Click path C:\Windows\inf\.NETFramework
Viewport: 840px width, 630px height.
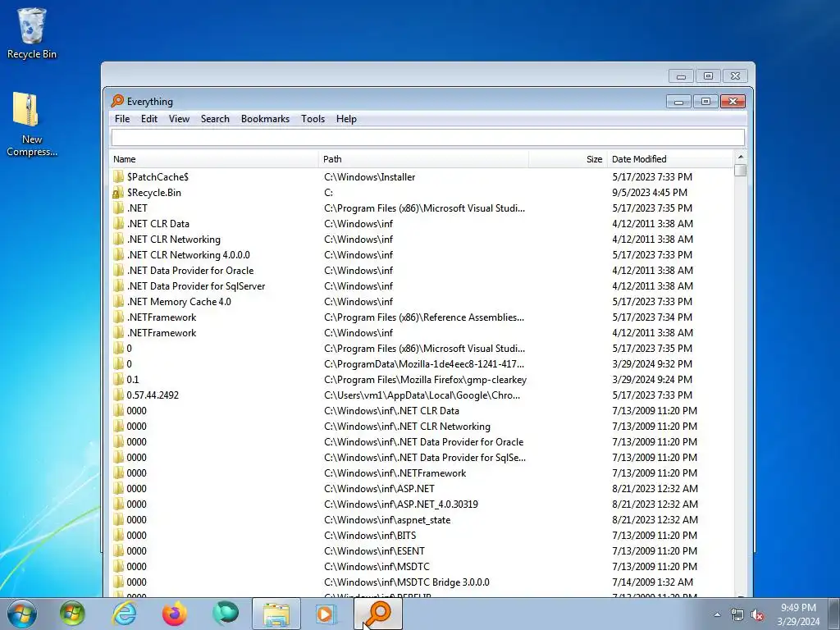pyautogui.click(x=395, y=473)
